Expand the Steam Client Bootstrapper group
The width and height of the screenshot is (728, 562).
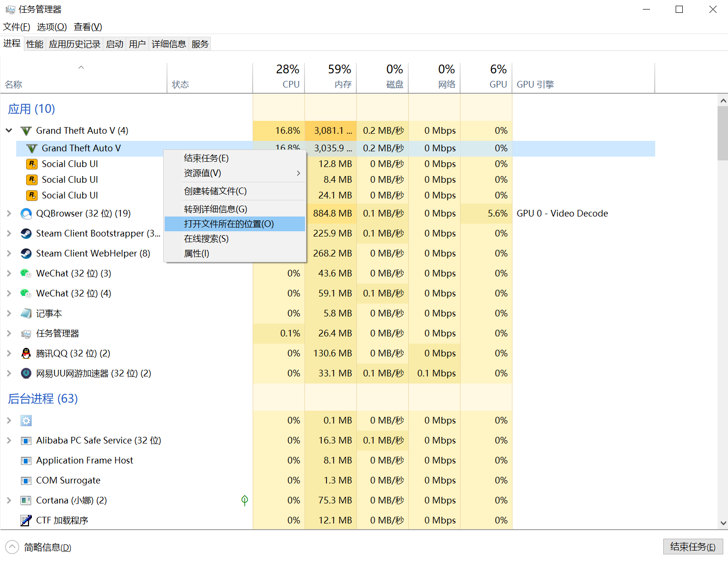pos(9,234)
